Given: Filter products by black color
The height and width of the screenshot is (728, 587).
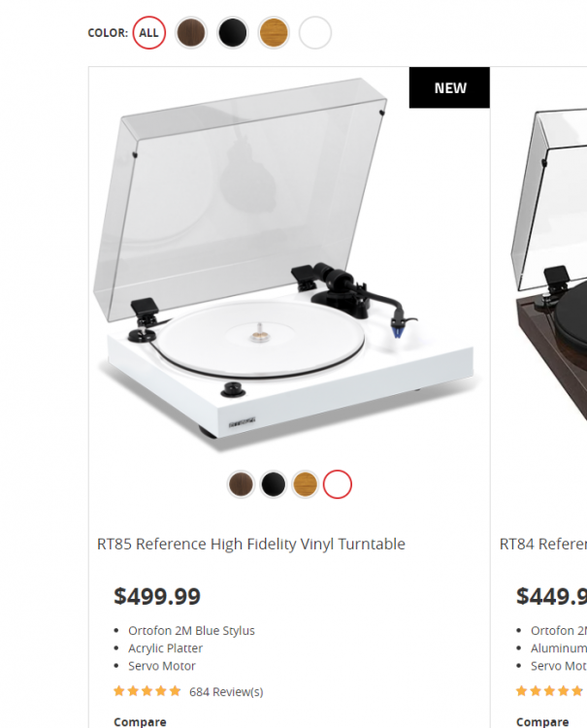Looking at the screenshot, I should [x=233, y=33].
